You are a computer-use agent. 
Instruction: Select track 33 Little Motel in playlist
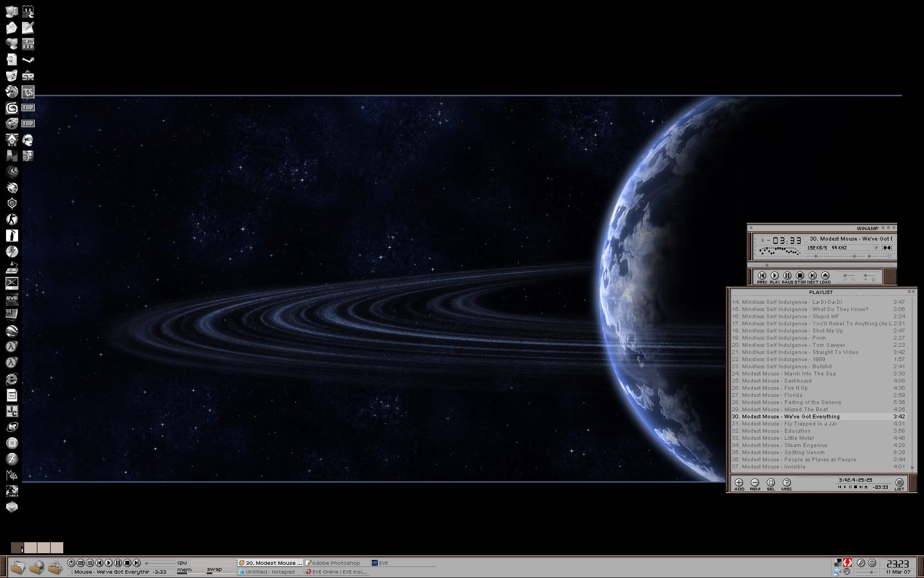(x=818, y=438)
